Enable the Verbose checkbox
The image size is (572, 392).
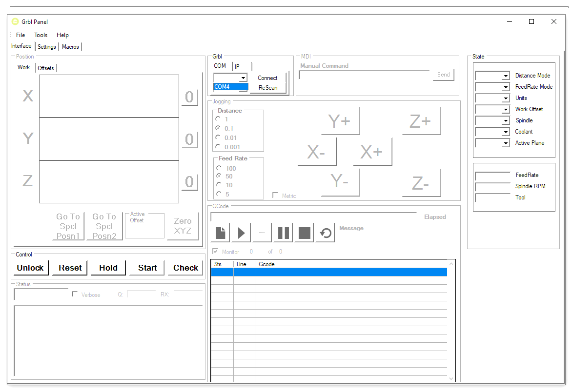click(x=74, y=294)
